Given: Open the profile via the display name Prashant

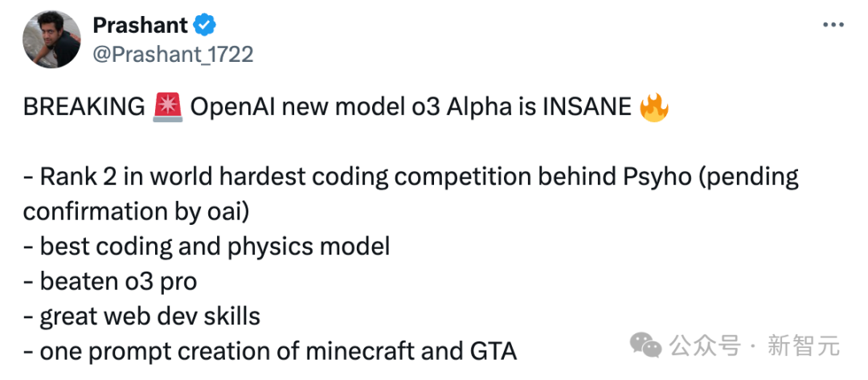Looking at the screenshot, I should [x=140, y=25].
